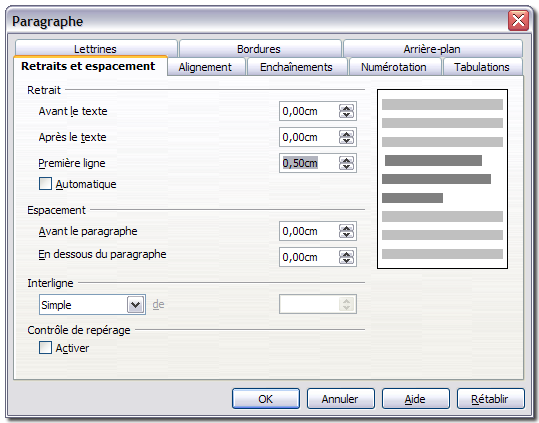Open the Interligne Simple dropdown

[135, 304]
